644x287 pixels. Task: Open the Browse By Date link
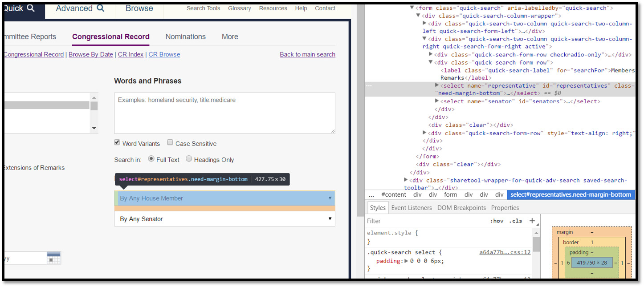[90, 54]
